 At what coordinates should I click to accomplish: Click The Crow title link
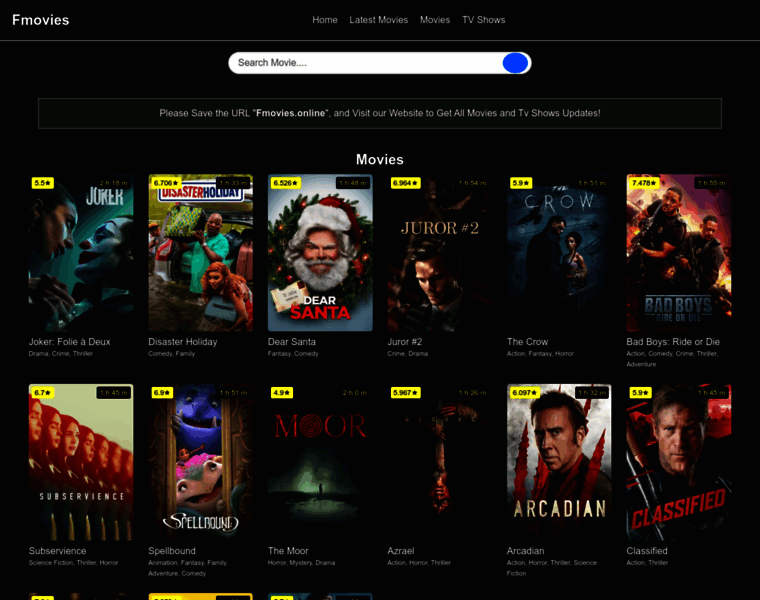(527, 342)
